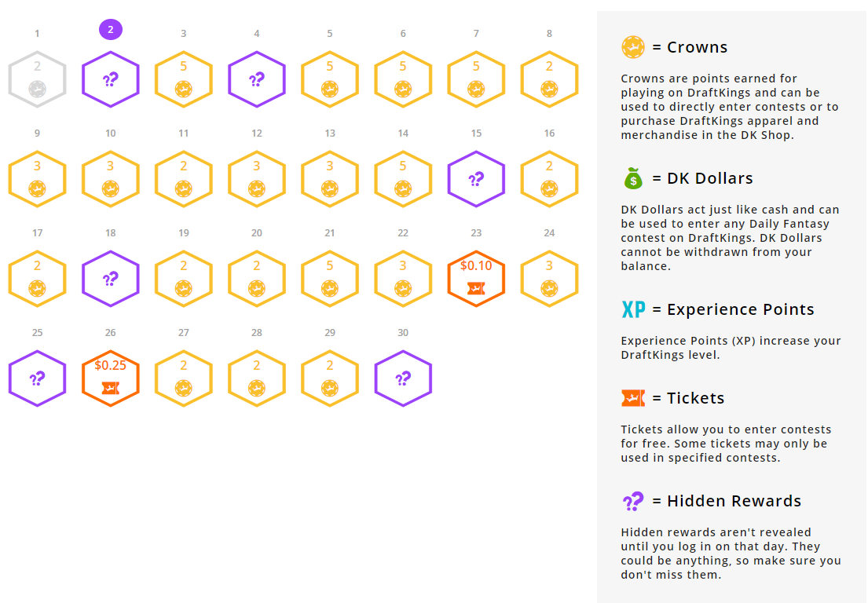Screen dimensions: 868x603
Task: Click the purple highlighted day 2 badge
Action: pos(111,29)
